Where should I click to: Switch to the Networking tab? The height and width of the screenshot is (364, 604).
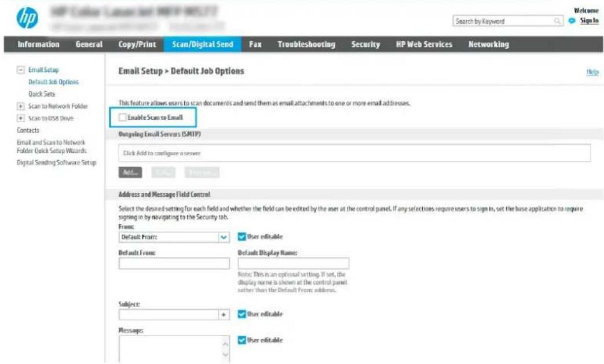click(488, 44)
